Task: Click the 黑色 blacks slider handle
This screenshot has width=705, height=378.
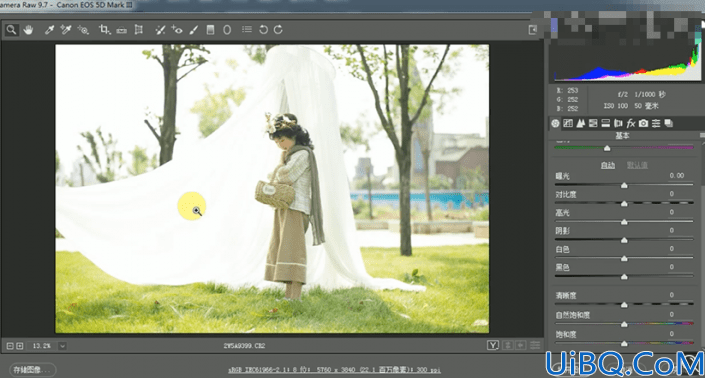Action: [x=624, y=277]
